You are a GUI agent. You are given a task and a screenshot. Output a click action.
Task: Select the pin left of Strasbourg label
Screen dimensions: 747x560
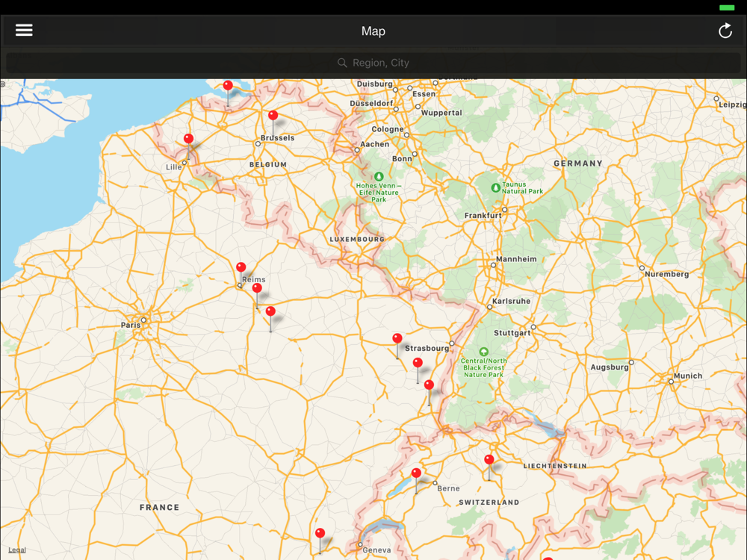click(x=397, y=338)
